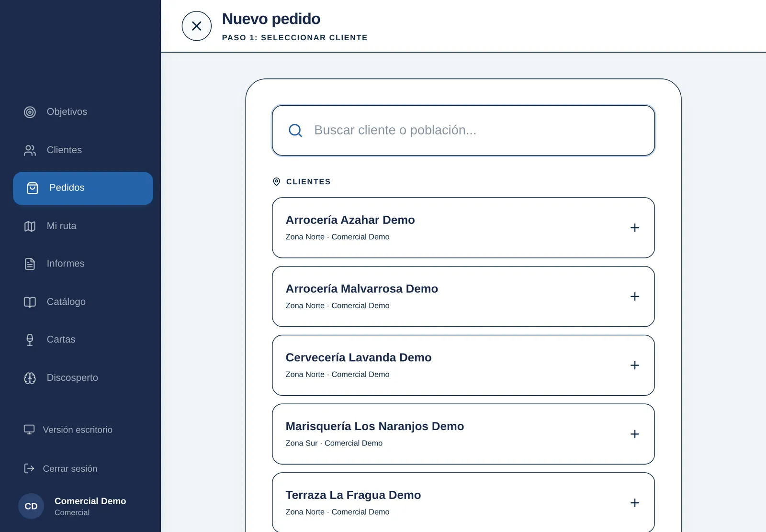
Task: Choose Marisquería Los Naranjos Demo card
Action: pos(463,434)
